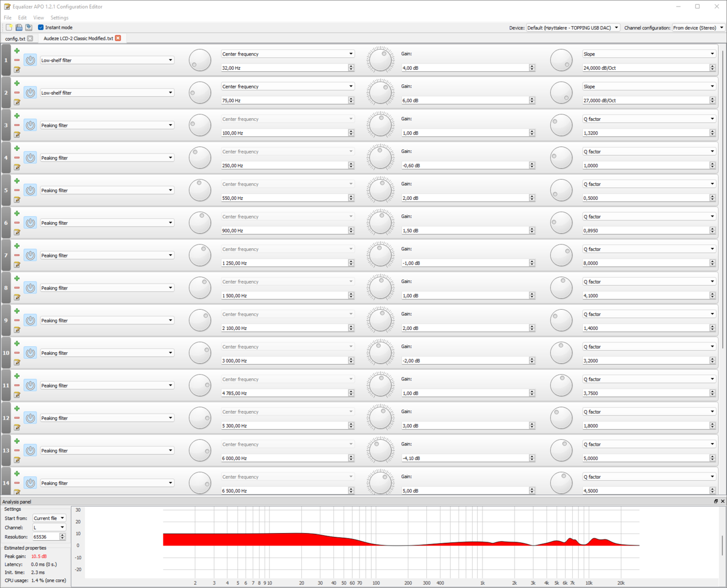Toggle the power button on row 13
The height and width of the screenshot is (588, 727).
(30, 450)
